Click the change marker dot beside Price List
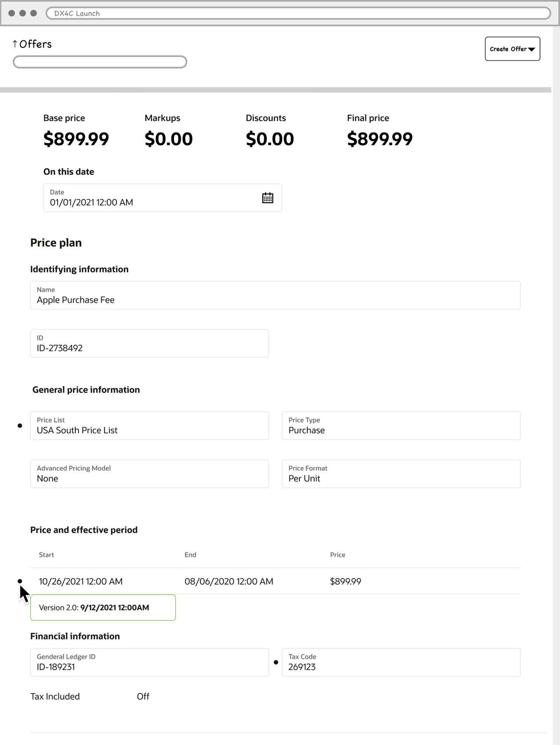The image size is (560, 745). (x=20, y=426)
